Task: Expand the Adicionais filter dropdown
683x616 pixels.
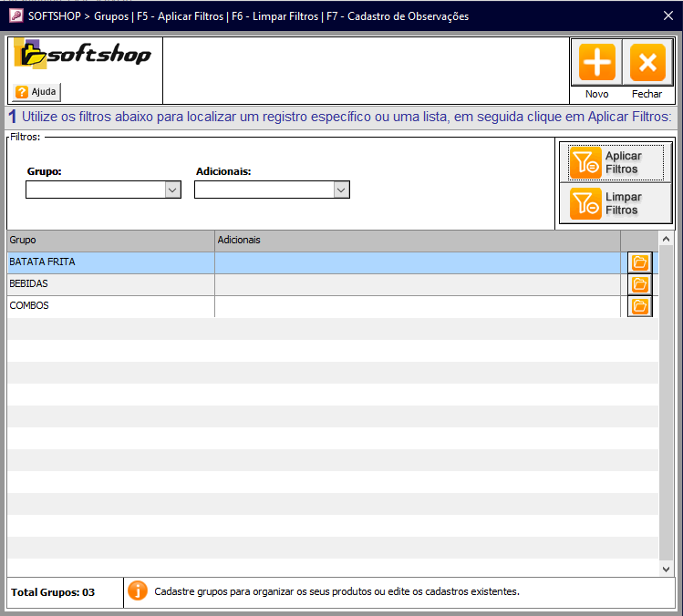Action: [x=341, y=190]
